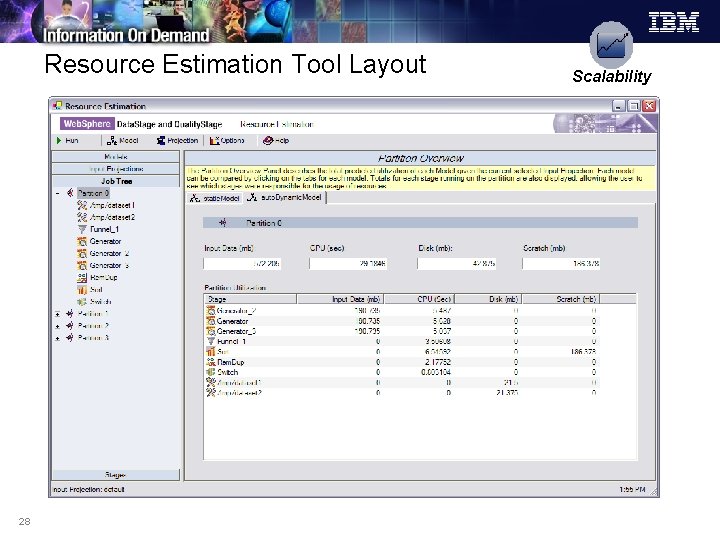Image resolution: width=720 pixels, height=540 pixels.
Task: Select Partition 3 in the Job Tree
Action: click(93, 338)
